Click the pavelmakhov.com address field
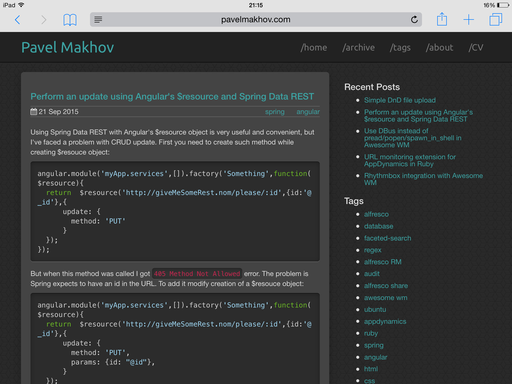512x384 pixels. click(x=256, y=20)
